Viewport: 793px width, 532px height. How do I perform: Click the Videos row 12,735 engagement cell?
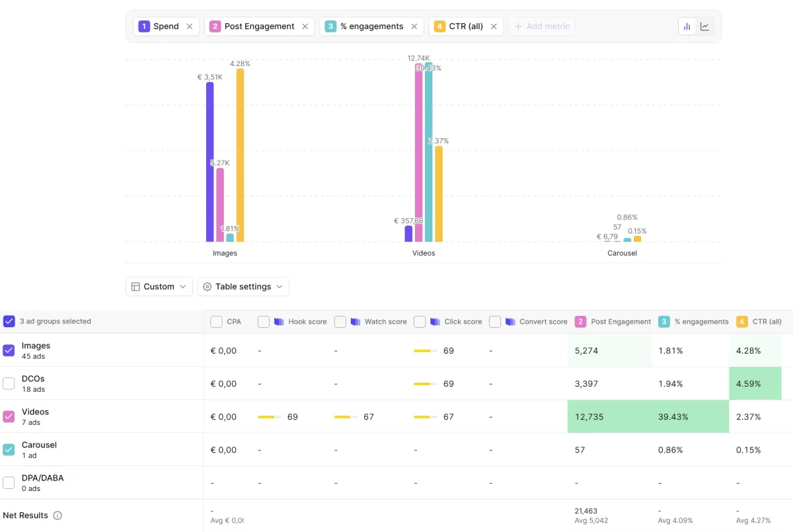[x=609, y=416]
